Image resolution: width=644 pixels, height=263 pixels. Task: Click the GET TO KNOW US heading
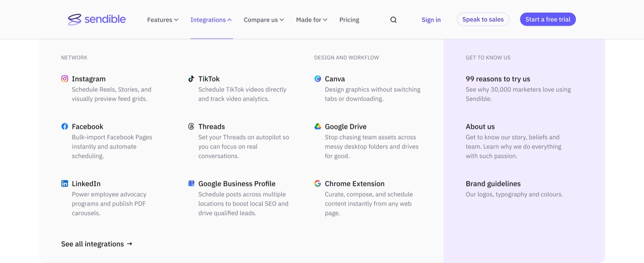coord(488,57)
